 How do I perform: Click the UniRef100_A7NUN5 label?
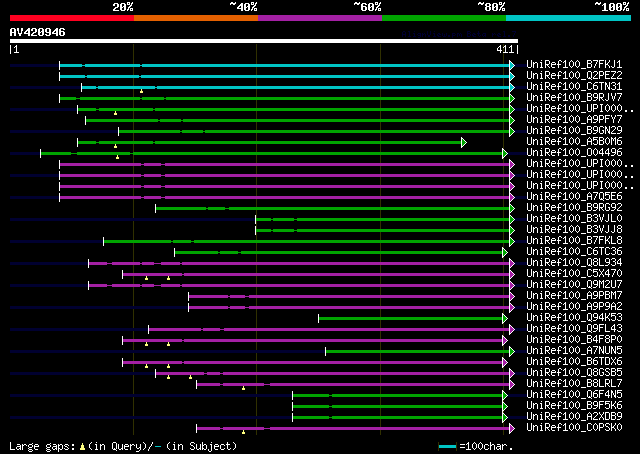click(574, 351)
